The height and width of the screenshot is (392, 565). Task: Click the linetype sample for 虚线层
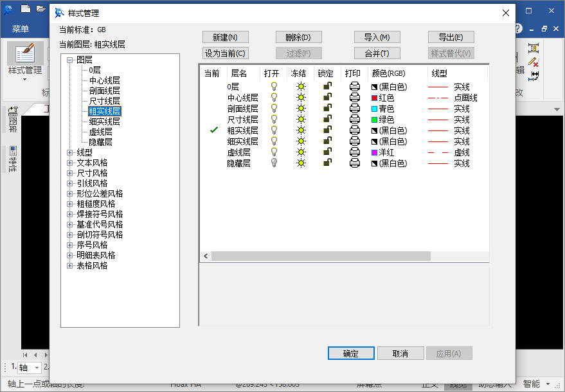tap(438, 153)
